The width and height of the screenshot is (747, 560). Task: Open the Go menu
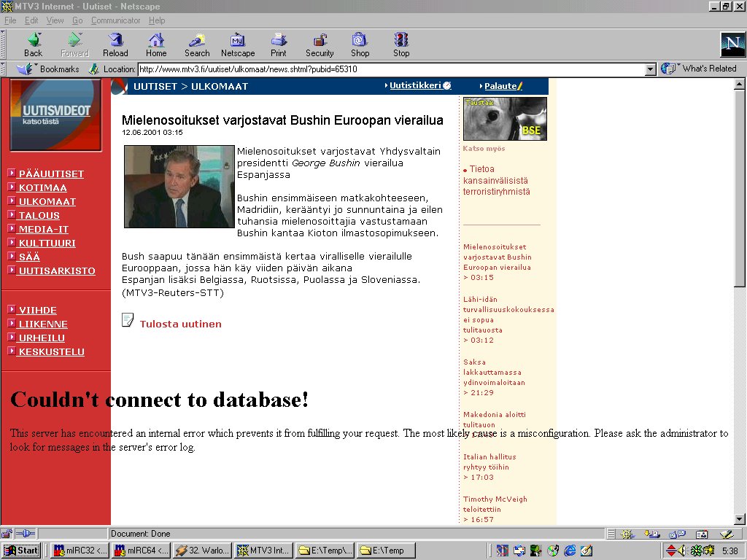pyautogui.click(x=77, y=20)
